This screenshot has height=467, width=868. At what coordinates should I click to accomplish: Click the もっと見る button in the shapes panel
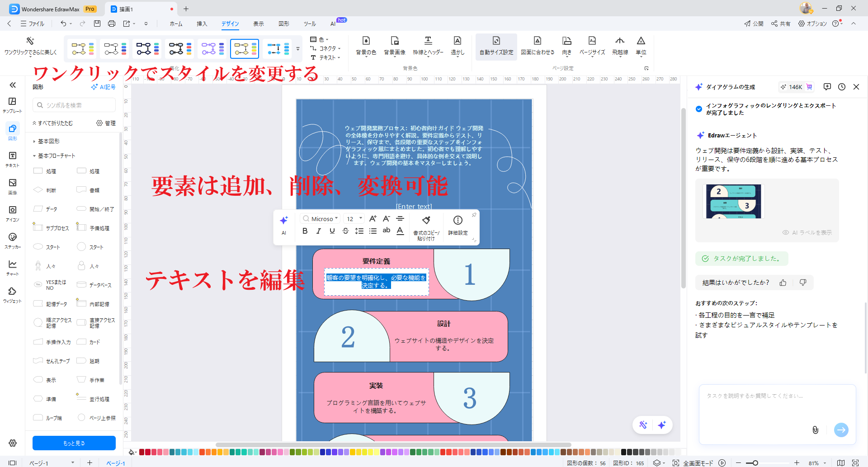click(74, 443)
